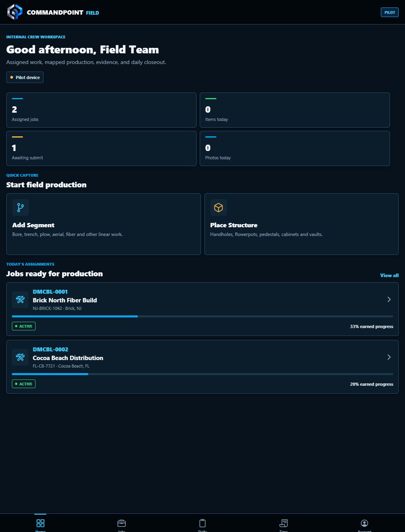Click the Pilot device chip
The image size is (405, 532).
(x=25, y=77)
